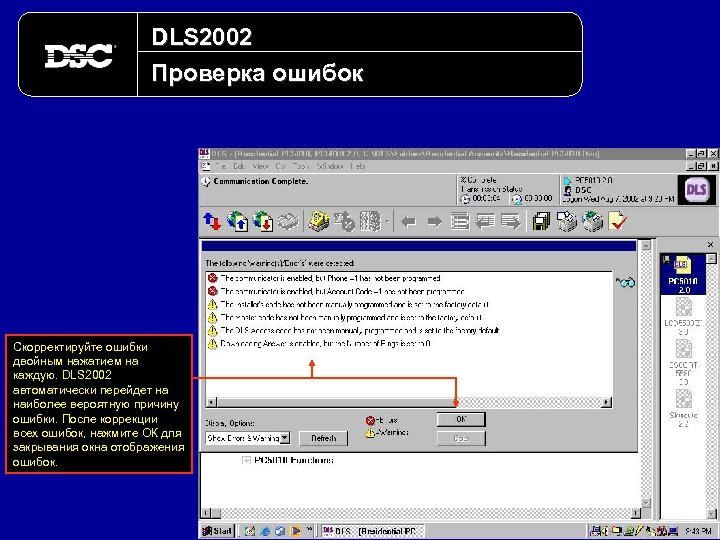This screenshot has height=540, width=720.
Task: Expand the PC5010 Functions tree node
Action: [247, 460]
